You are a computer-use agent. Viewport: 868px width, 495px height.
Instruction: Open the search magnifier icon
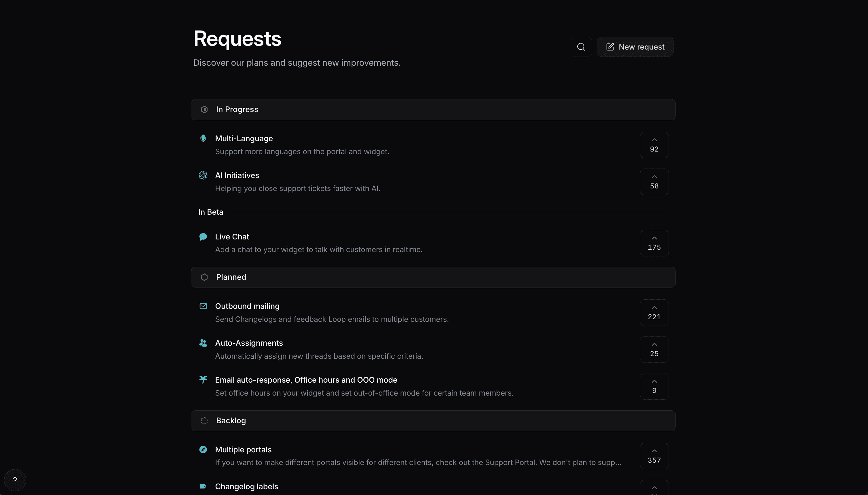pos(581,47)
